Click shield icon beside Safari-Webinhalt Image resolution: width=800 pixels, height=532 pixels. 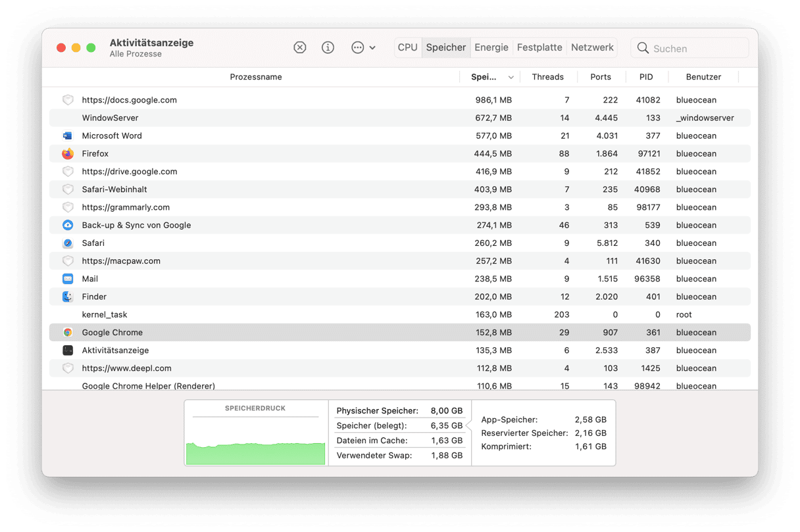pos(68,189)
